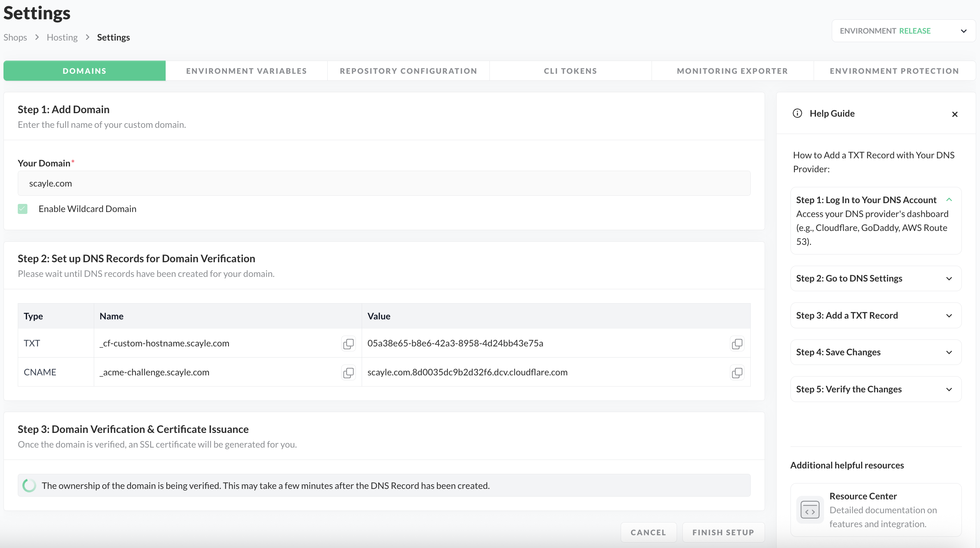Click the domain verification loading spinner
980x548 pixels.
(29, 485)
